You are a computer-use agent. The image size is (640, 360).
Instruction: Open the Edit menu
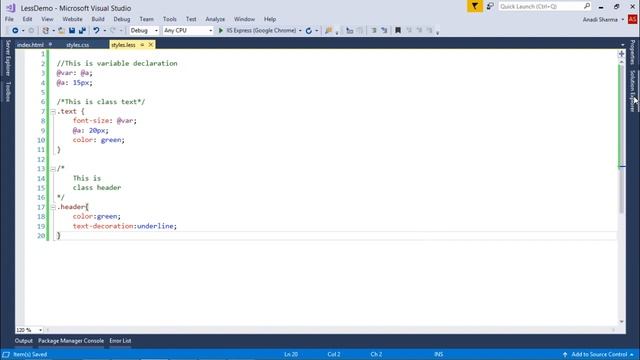(27, 19)
